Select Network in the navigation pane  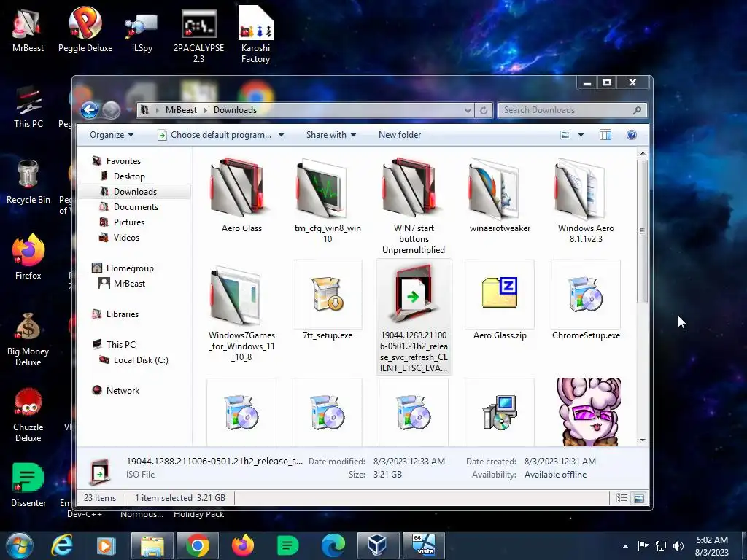[x=123, y=391]
